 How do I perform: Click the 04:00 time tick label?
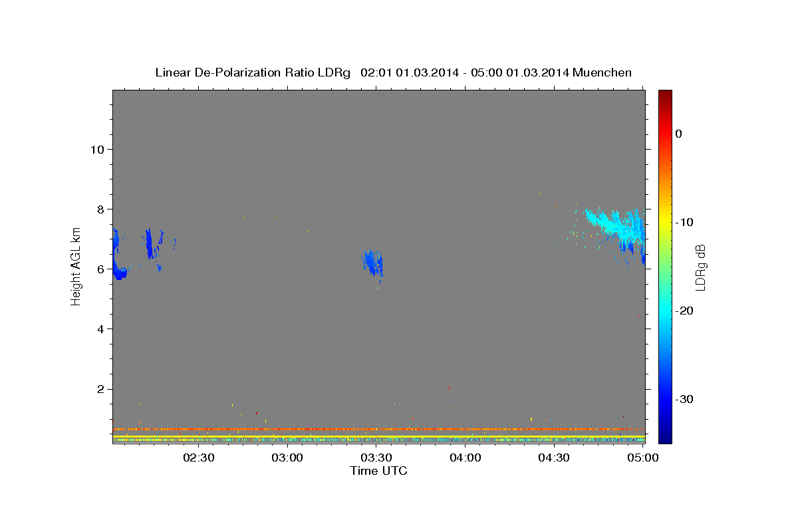(x=465, y=458)
